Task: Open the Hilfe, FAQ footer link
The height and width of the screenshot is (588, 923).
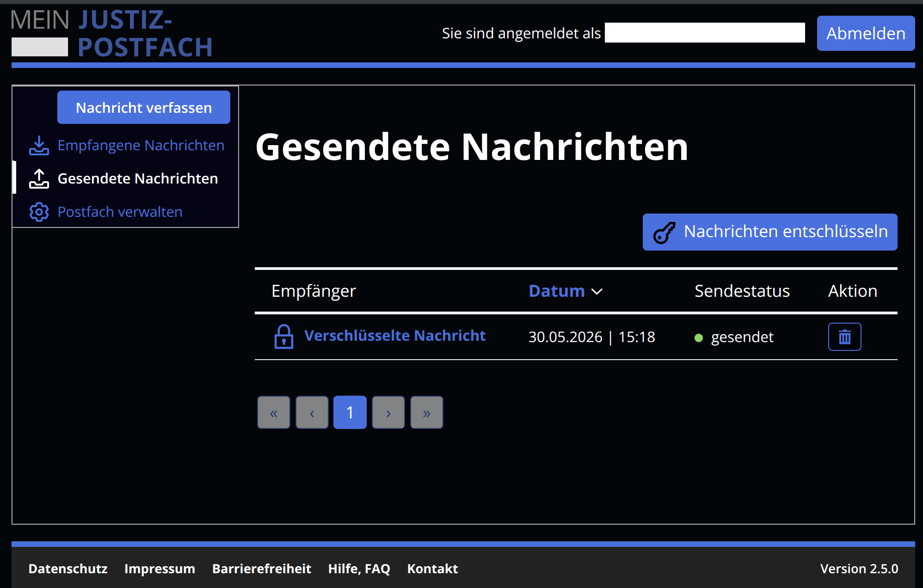Action: pos(359,569)
